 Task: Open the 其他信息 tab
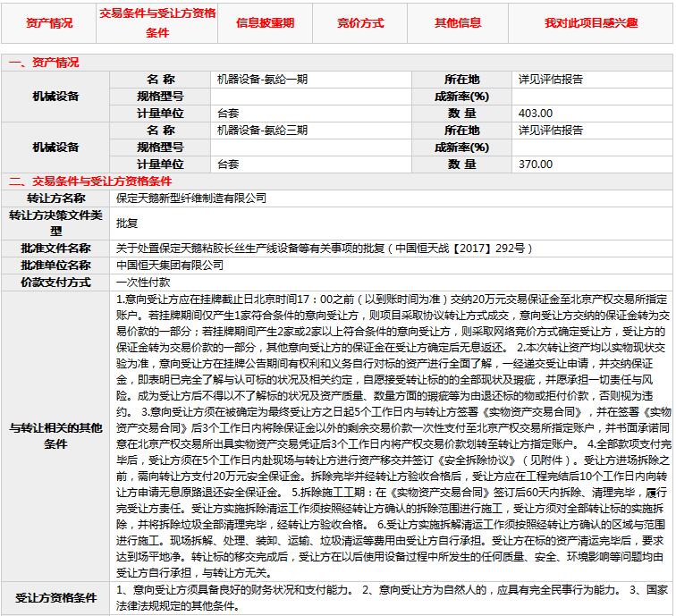pyautogui.click(x=457, y=23)
